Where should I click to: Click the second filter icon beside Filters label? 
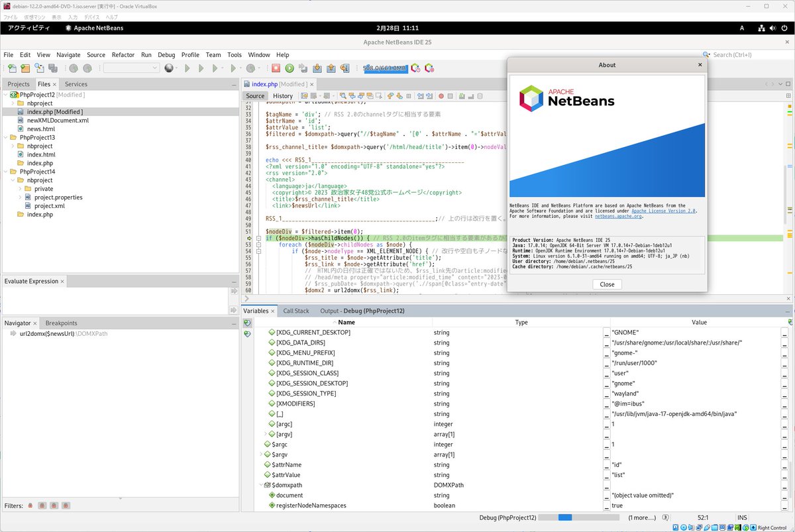point(41,505)
